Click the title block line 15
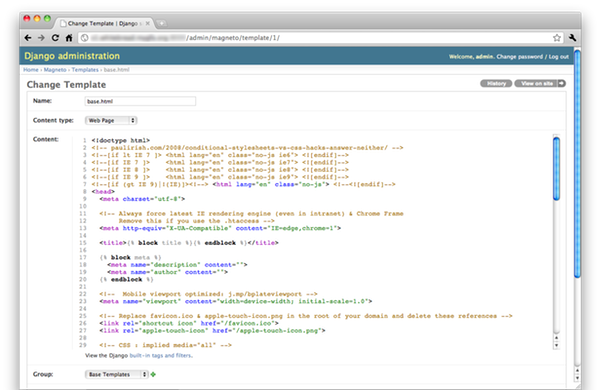 [x=189, y=243]
